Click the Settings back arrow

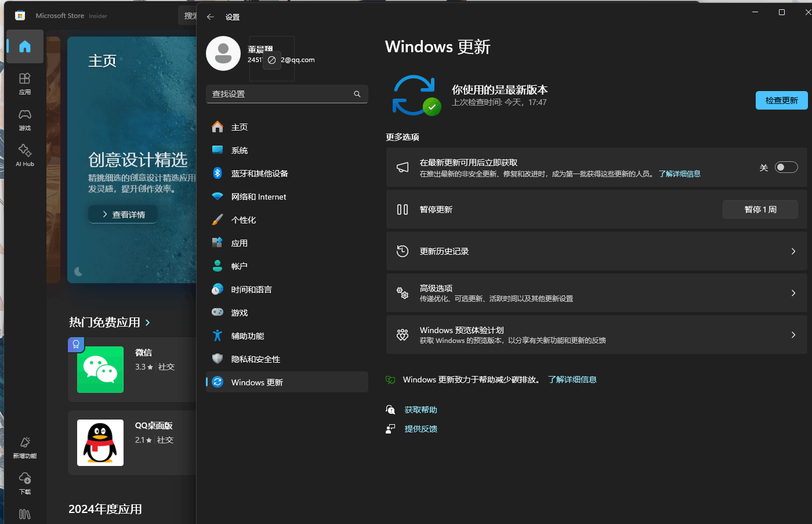(211, 17)
